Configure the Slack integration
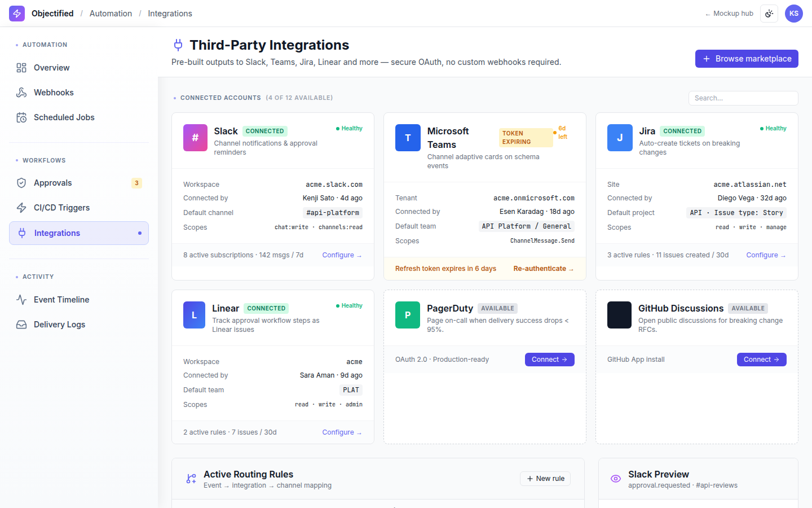 (x=342, y=255)
